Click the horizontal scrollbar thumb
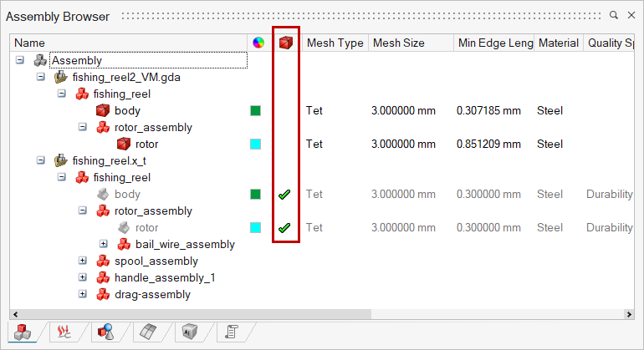Screen dimensions: 644x350 [x=196, y=314]
